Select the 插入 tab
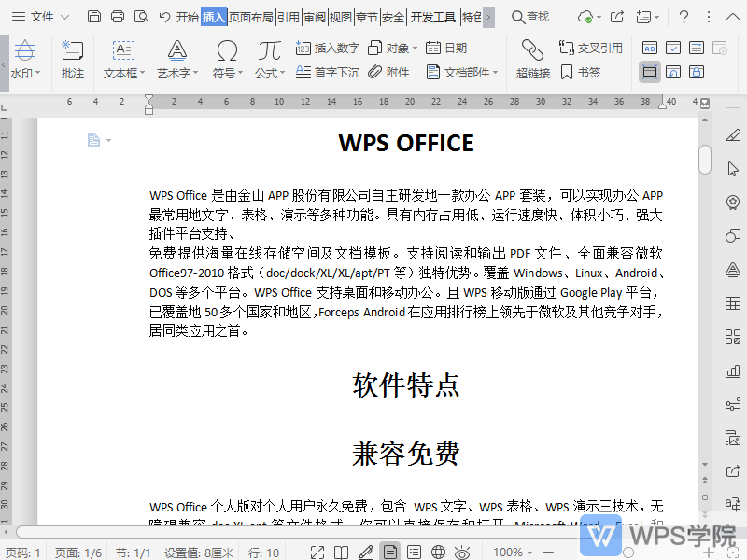Image resolution: width=747 pixels, height=560 pixels. (x=214, y=17)
